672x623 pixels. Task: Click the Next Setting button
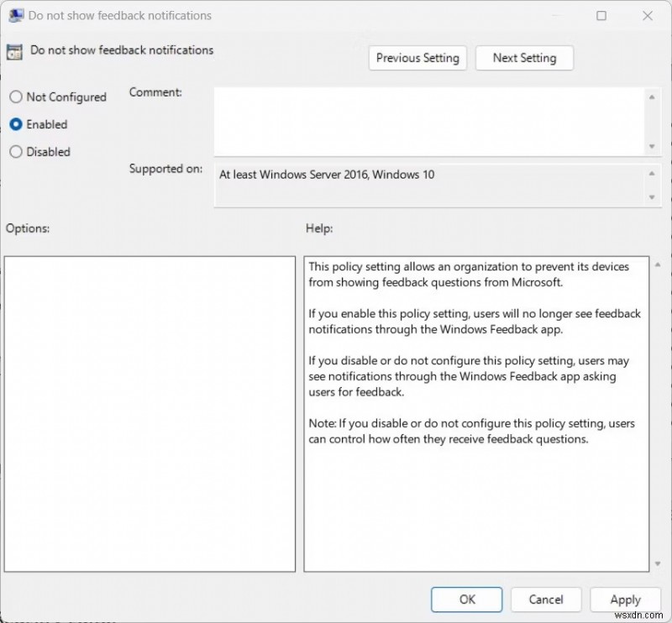pyautogui.click(x=524, y=58)
